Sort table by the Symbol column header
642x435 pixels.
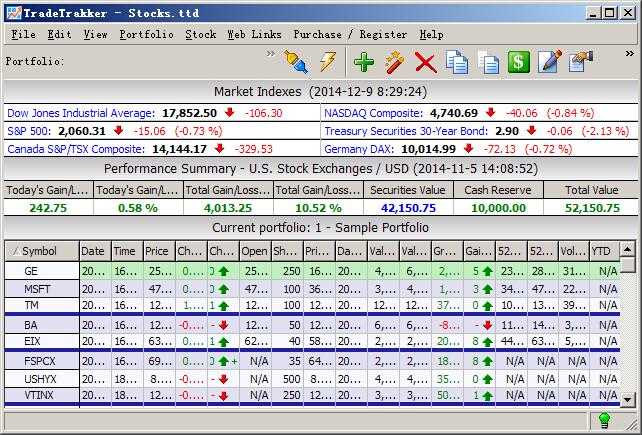tap(41, 251)
